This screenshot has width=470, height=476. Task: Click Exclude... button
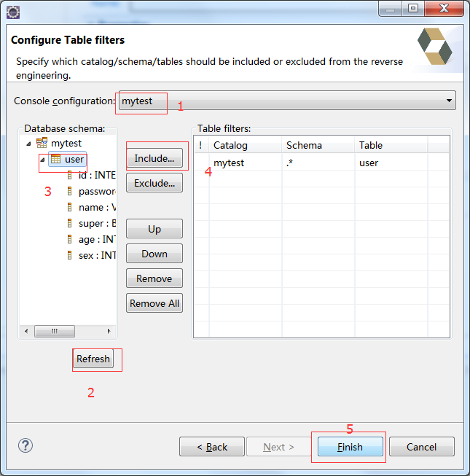click(x=154, y=183)
